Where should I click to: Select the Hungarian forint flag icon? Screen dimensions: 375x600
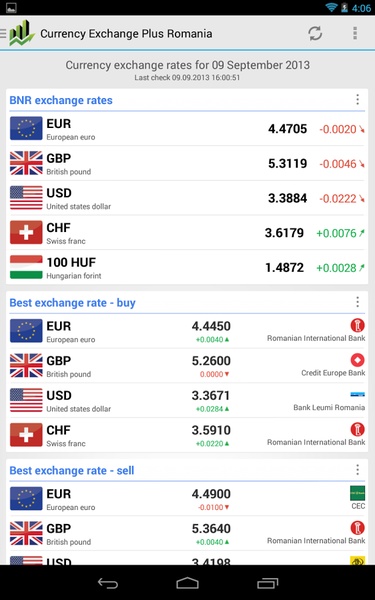[x=26, y=267]
